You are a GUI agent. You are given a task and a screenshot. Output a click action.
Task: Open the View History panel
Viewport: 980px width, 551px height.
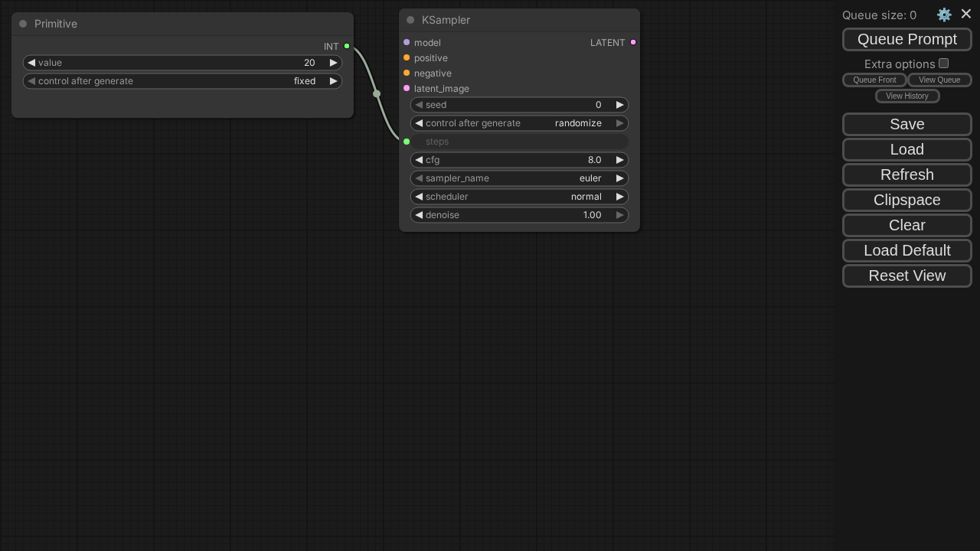(x=906, y=96)
